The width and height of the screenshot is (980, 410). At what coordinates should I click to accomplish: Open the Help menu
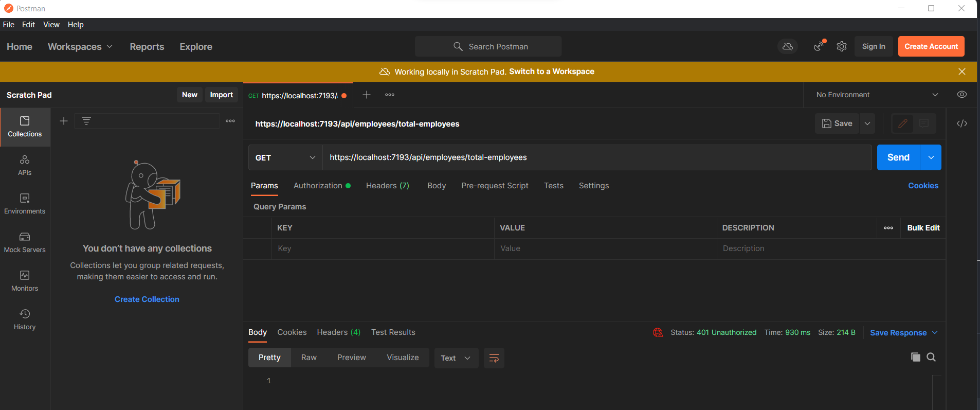(x=76, y=25)
